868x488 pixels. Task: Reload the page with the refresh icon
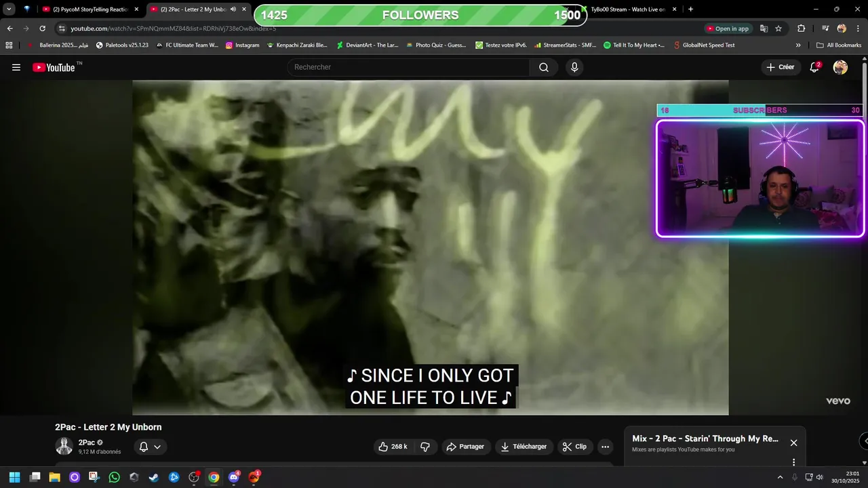click(42, 28)
